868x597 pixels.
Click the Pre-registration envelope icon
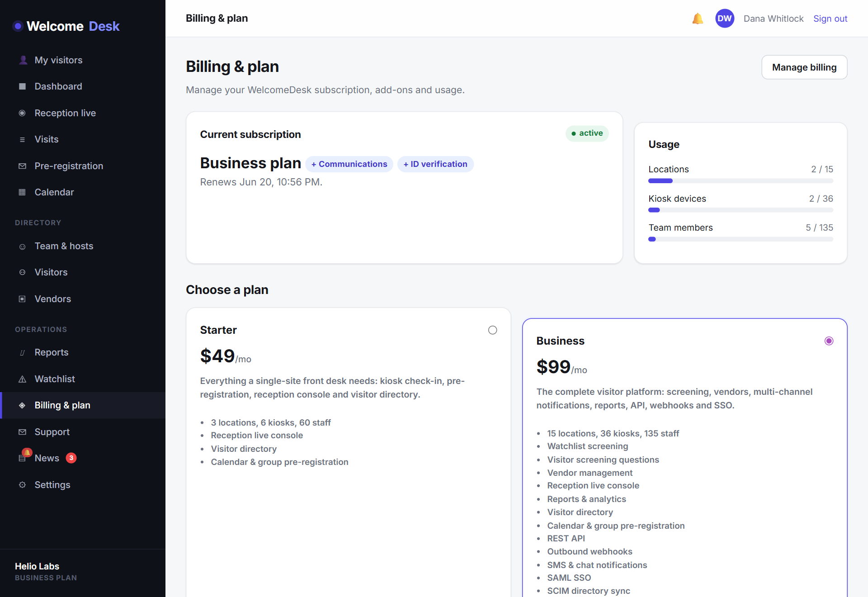[x=22, y=166]
